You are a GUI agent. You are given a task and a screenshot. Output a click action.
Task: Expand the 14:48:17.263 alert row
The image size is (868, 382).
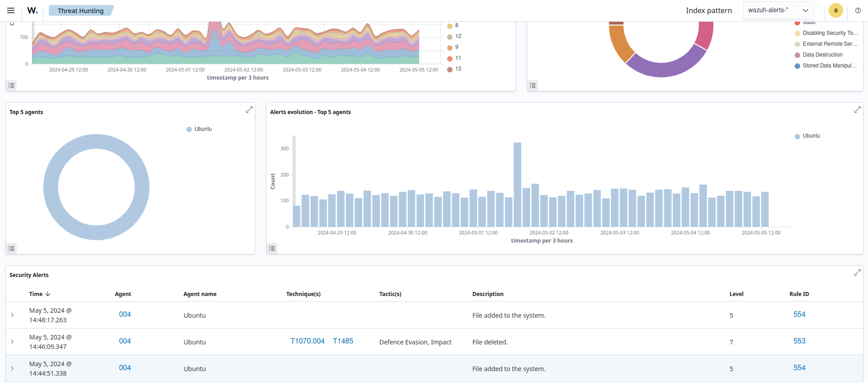[12, 315]
